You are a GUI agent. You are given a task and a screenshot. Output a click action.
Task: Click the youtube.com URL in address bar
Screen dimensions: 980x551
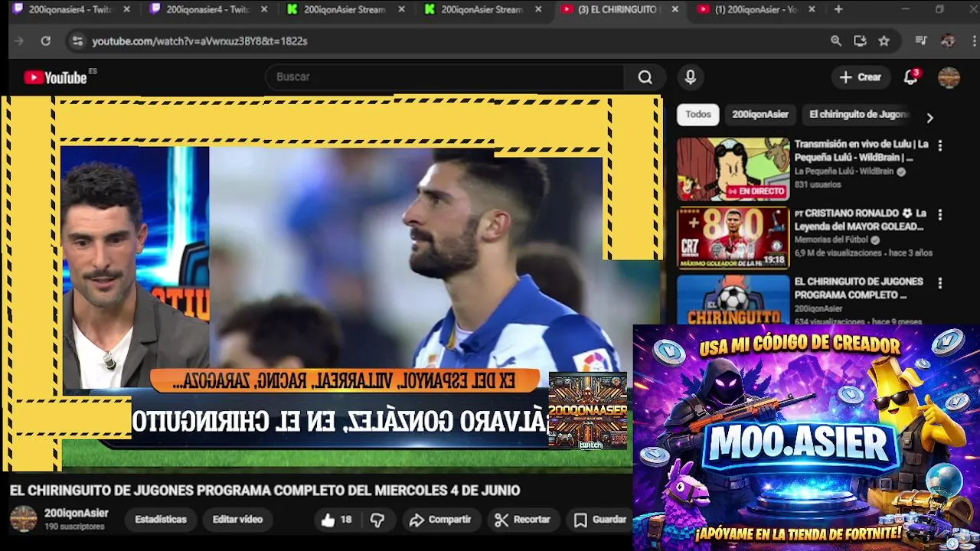tap(200, 41)
